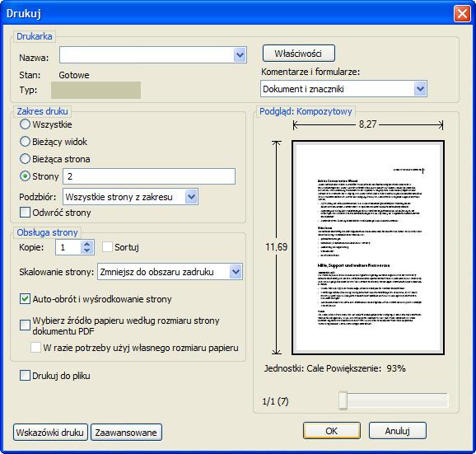Click the Strony page range field
Screen dimensions: 476x454
click(x=149, y=176)
